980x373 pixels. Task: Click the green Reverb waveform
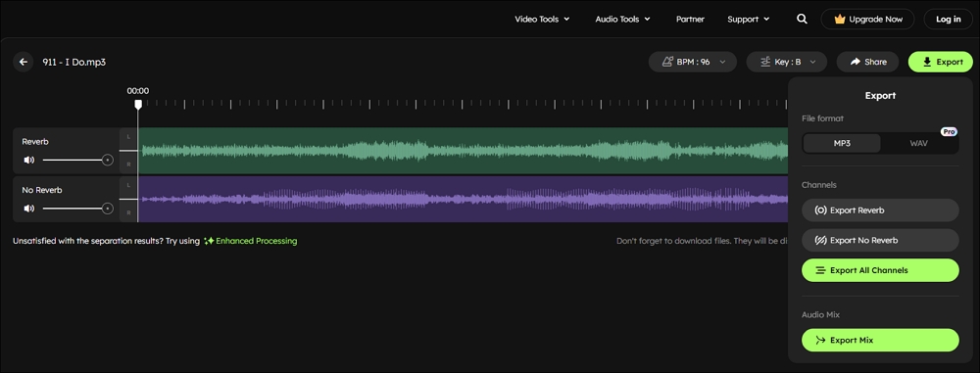463,151
